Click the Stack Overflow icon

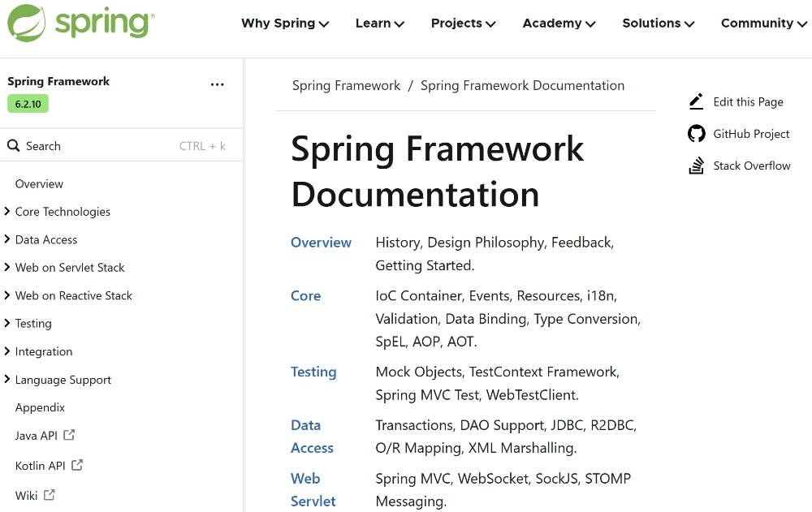coord(696,166)
